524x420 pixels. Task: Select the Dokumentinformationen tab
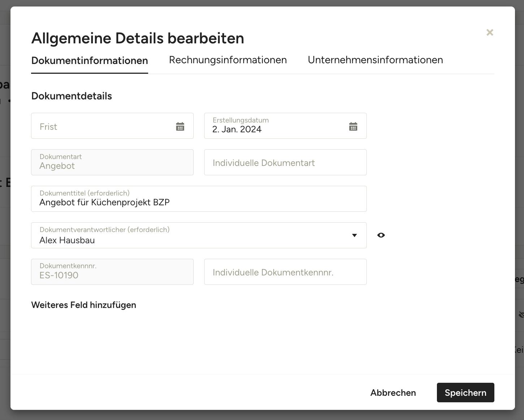(90, 61)
